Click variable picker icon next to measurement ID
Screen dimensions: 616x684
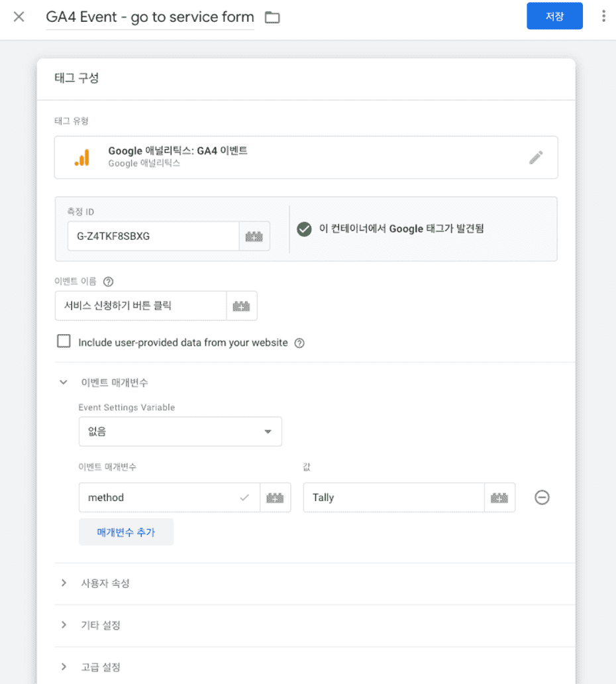(x=254, y=236)
